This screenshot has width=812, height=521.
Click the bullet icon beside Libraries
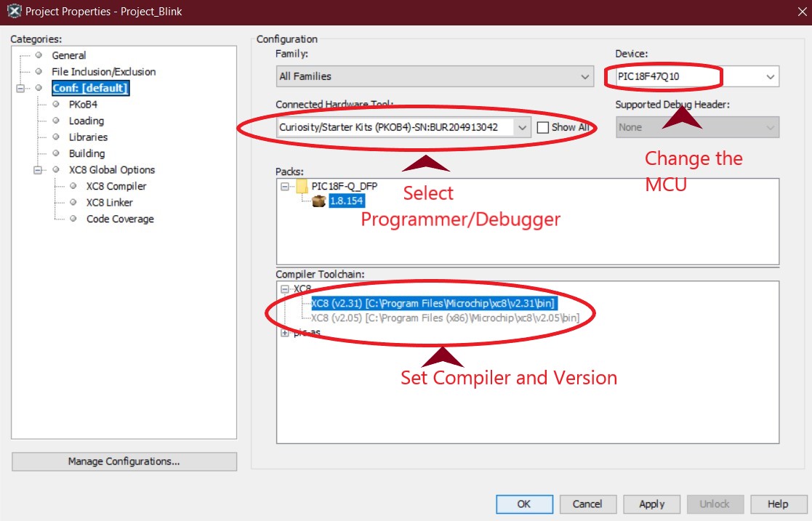point(56,137)
